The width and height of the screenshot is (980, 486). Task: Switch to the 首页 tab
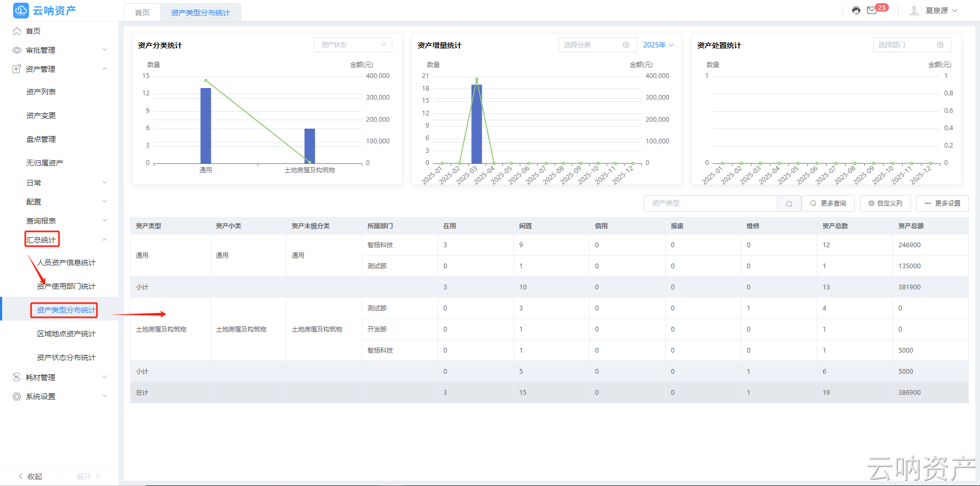point(142,13)
